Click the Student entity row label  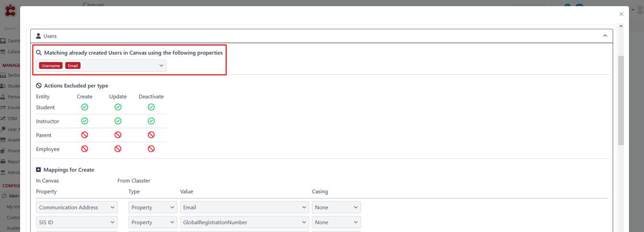(x=45, y=108)
